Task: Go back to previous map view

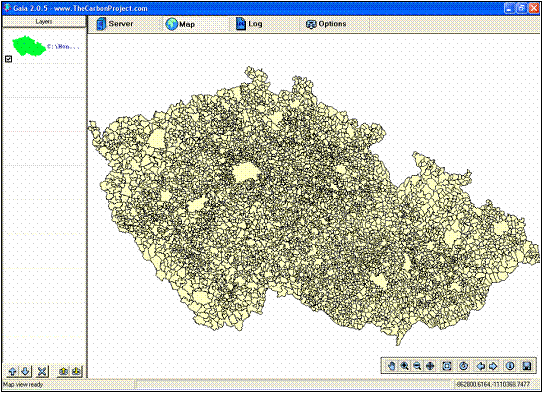Action: 481,366
